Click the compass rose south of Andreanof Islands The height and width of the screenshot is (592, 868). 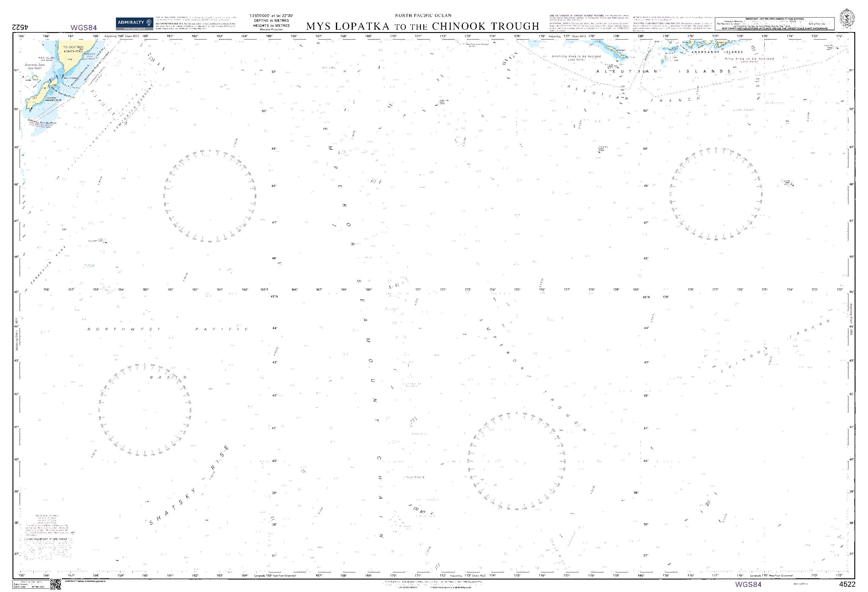click(716, 194)
